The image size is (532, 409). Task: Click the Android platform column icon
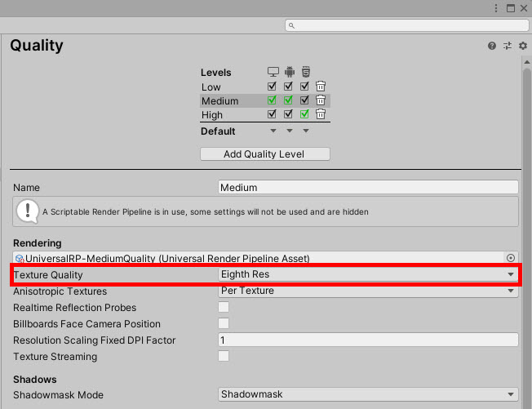290,72
